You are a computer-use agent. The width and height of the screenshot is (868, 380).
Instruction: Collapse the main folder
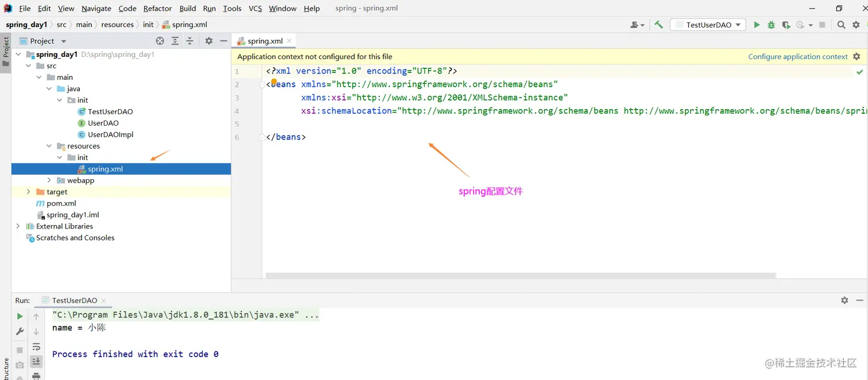coord(39,77)
